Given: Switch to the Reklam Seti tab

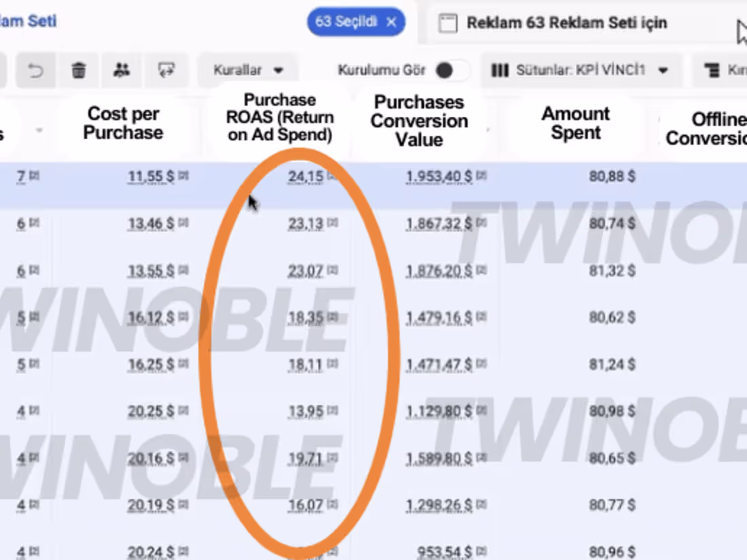Looking at the screenshot, I should click(27, 21).
